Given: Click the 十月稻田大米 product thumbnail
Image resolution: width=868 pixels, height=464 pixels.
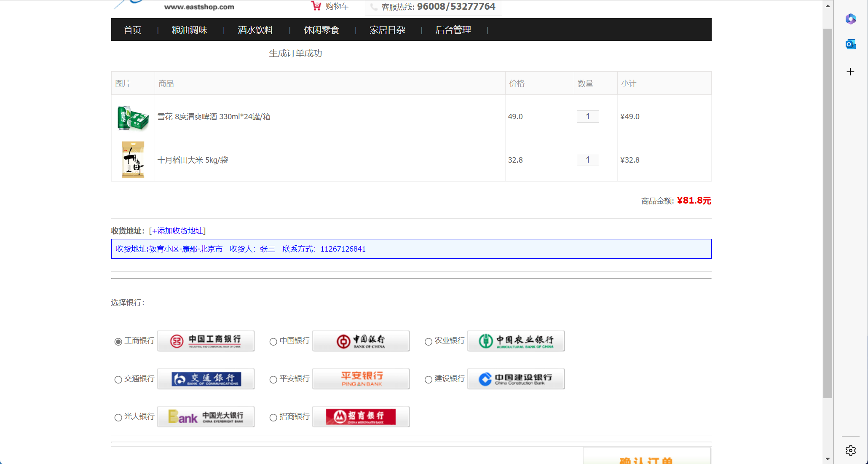Looking at the screenshot, I should (x=133, y=160).
